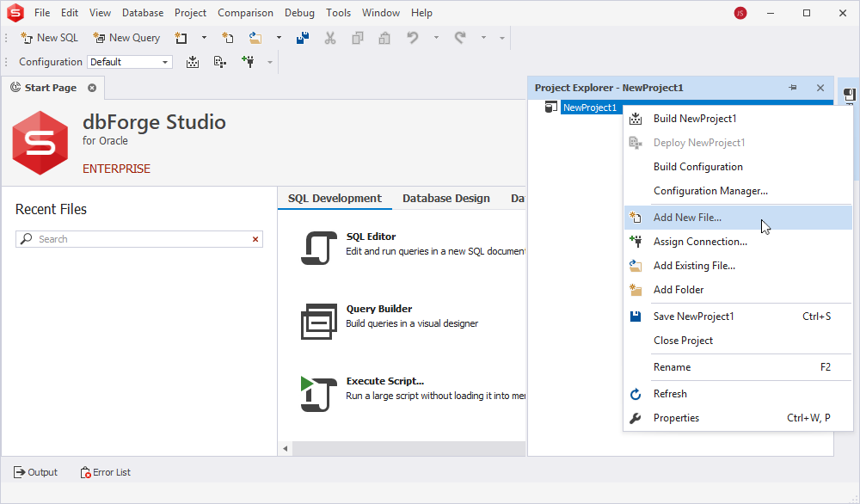Choose Build NewProject1 from context menu

(x=738, y=119)
